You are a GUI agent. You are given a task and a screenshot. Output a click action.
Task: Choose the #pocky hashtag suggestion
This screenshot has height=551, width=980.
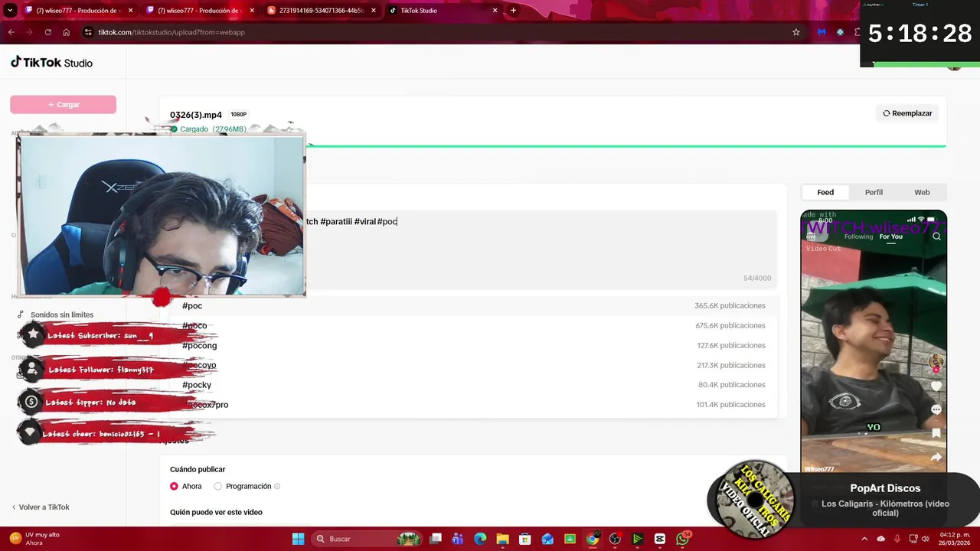tap(473, 385)
